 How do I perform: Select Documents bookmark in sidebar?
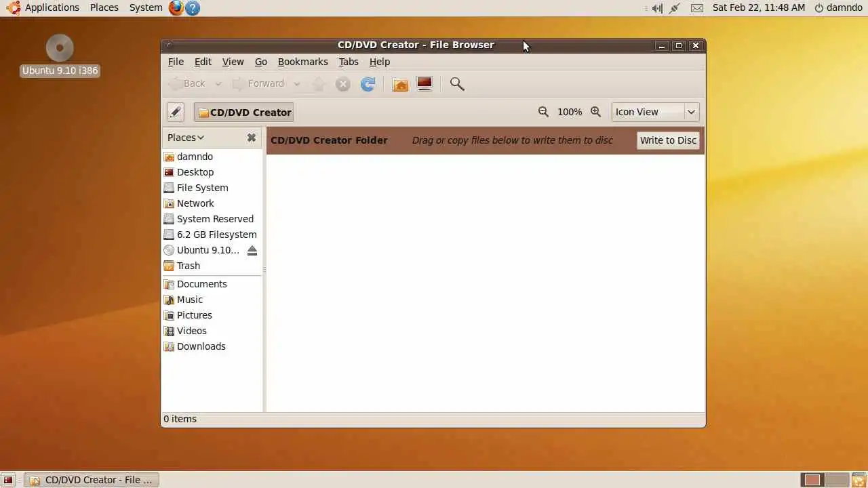tap(212, 284)
